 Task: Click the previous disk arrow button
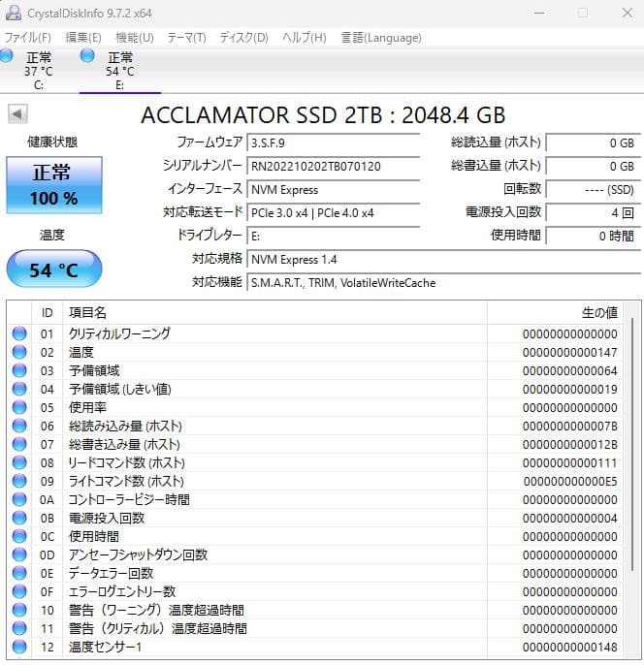point(17,114)
